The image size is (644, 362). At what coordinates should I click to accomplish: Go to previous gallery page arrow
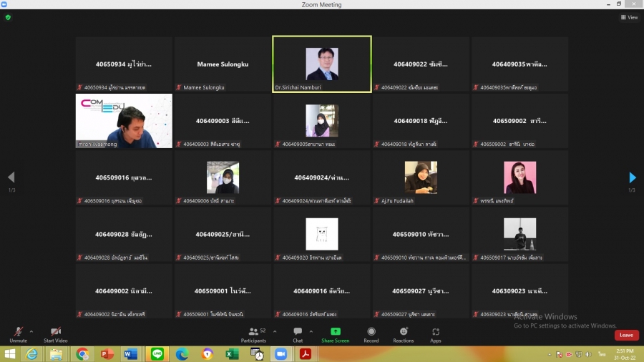pyautogui.click(x=11, y=177)
